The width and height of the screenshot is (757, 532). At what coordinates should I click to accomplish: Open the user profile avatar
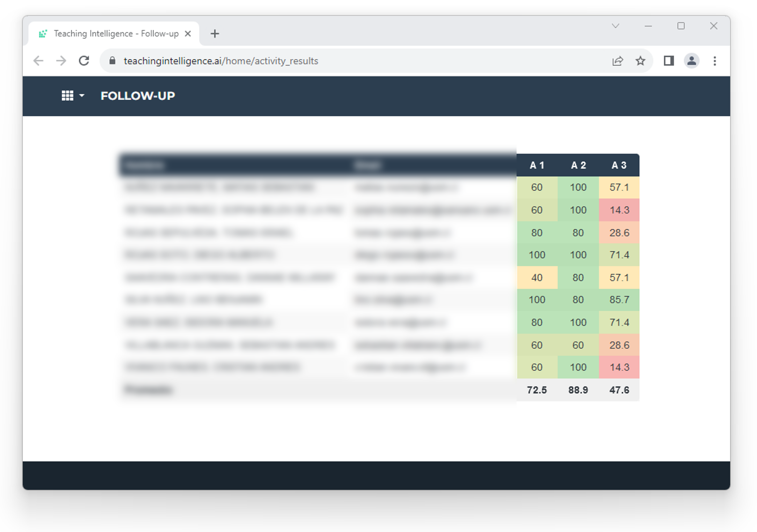point(691,61)
